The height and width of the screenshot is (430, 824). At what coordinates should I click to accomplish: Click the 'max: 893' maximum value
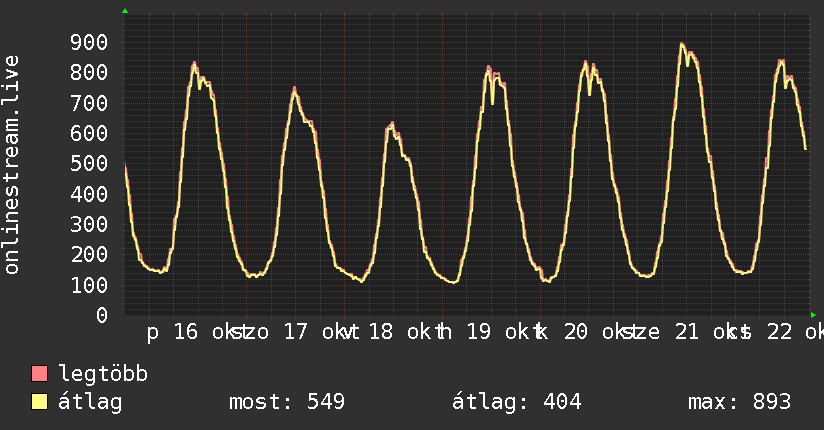[739, 402]
